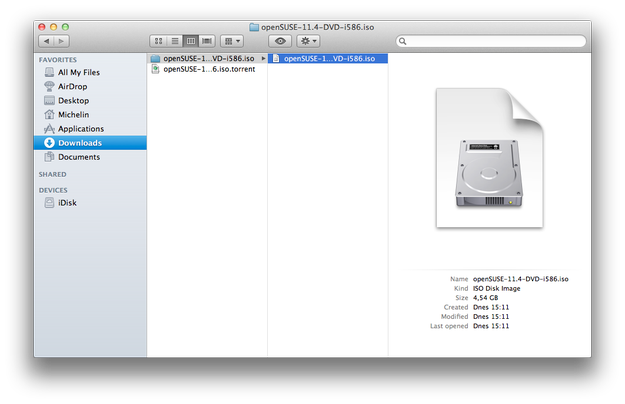The image size is (625, 404).
Task: Click the Kind value ISO Disk Image
Action: pos(496,288)
